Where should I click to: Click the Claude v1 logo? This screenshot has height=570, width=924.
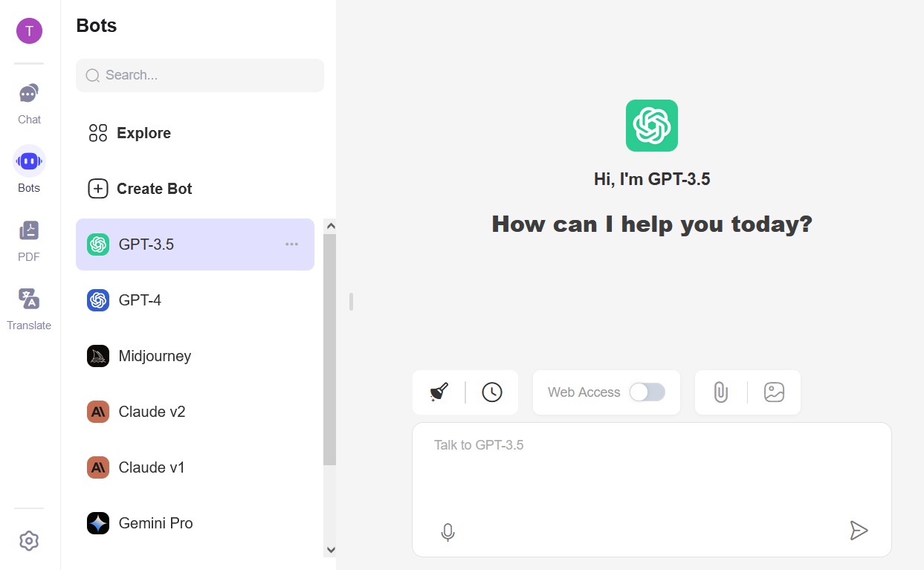tap(98, 467)
